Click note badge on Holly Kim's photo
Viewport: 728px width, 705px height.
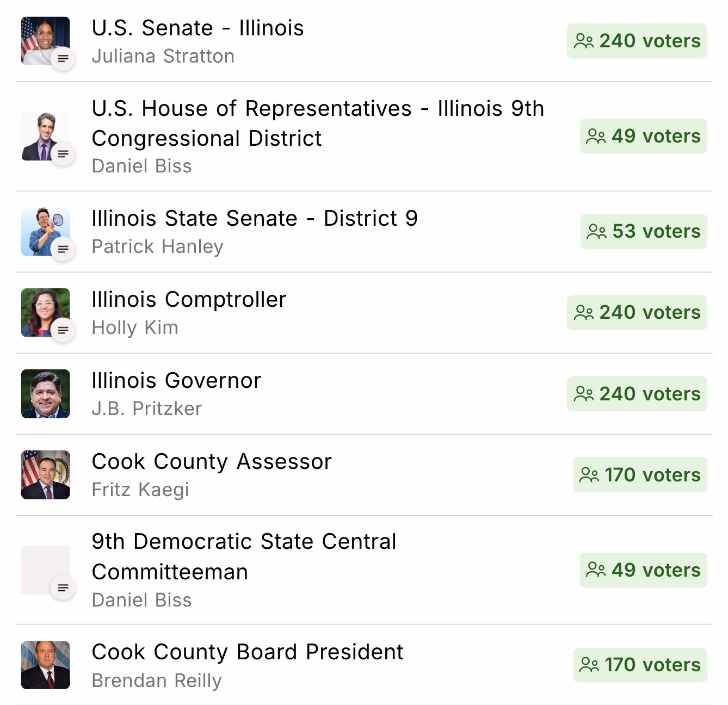pyautogui.click(x=63, y=330)
